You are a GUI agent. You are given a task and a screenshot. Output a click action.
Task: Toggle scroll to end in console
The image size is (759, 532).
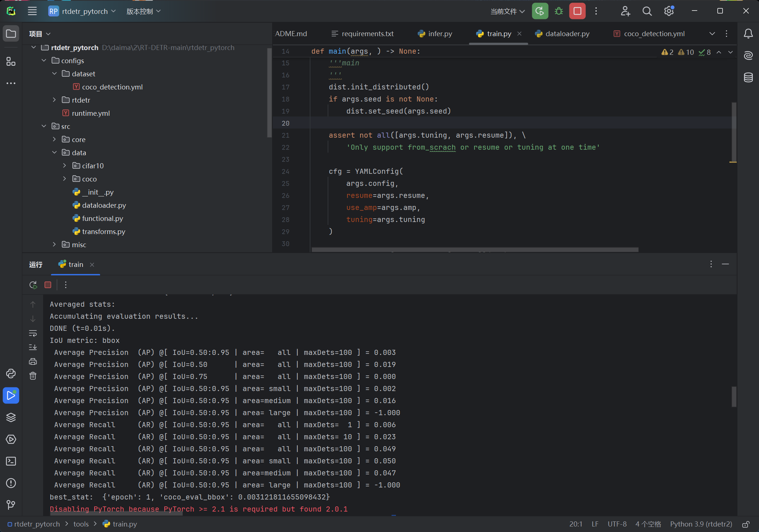pos(33,347)
